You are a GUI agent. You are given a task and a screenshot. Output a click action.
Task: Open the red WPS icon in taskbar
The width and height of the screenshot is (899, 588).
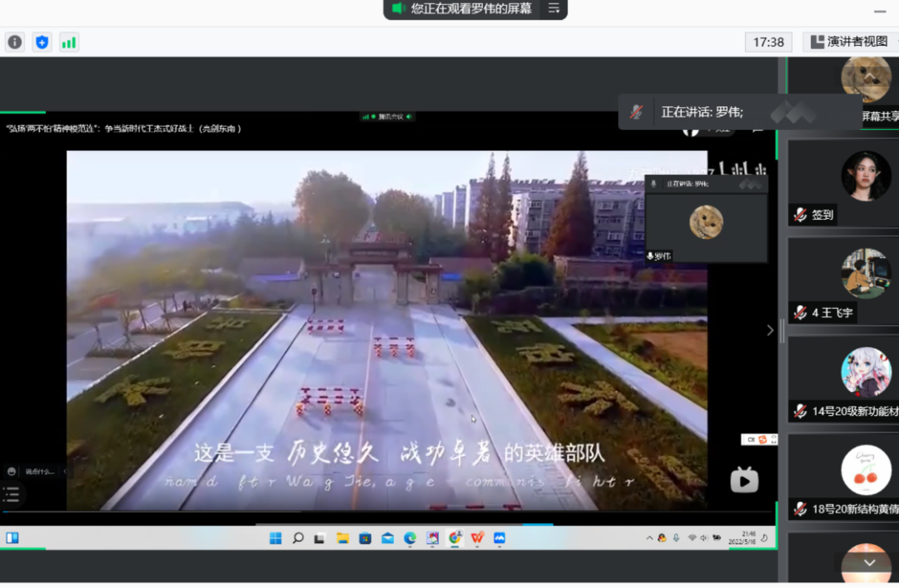tap(477, 538)
